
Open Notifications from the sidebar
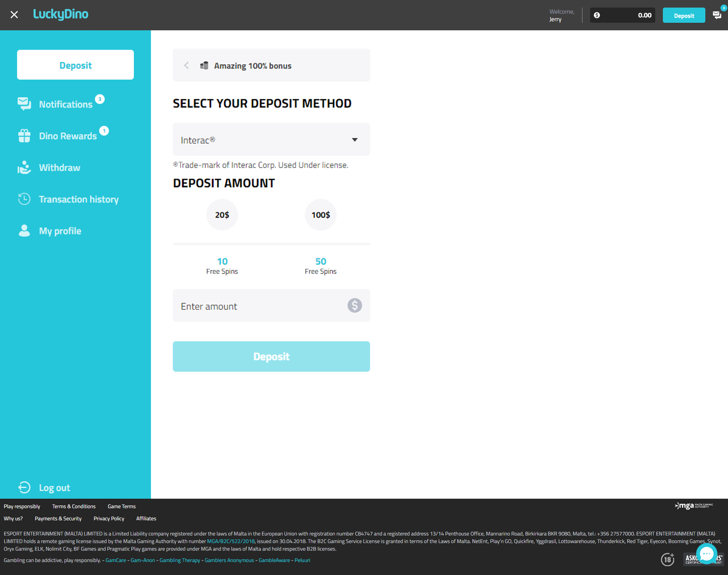pos(66,104)
